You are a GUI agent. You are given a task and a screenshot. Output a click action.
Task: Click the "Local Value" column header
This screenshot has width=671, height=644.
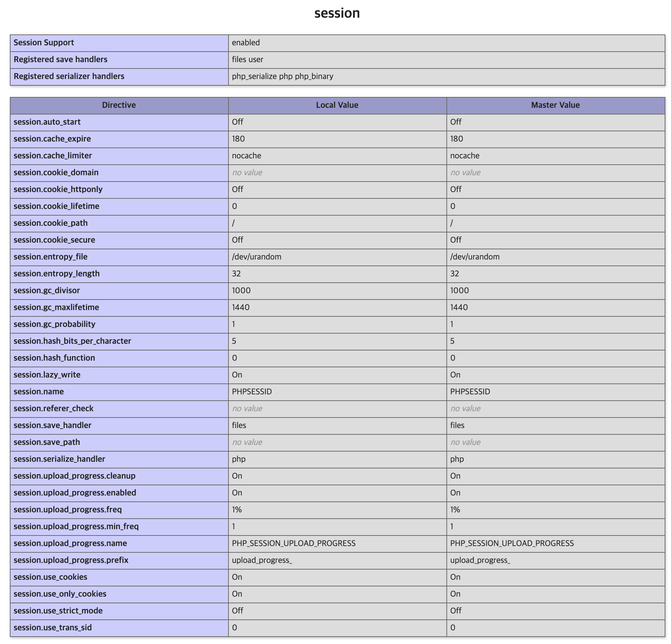[x=337, y=105]
